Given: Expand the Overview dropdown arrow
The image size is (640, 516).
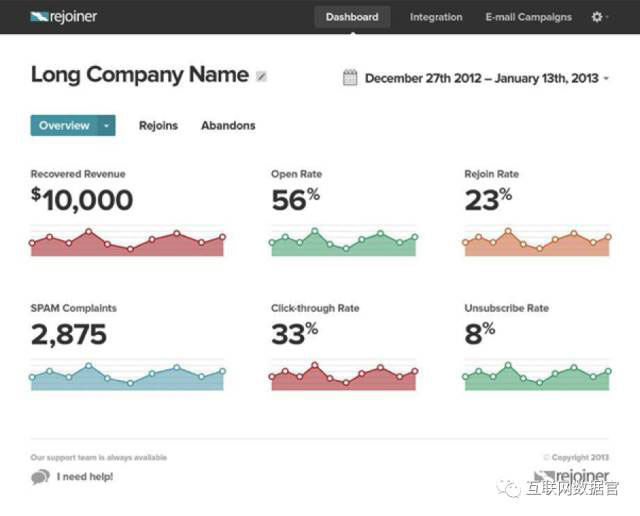Looking at the screenshot, I should coord(106,126).
